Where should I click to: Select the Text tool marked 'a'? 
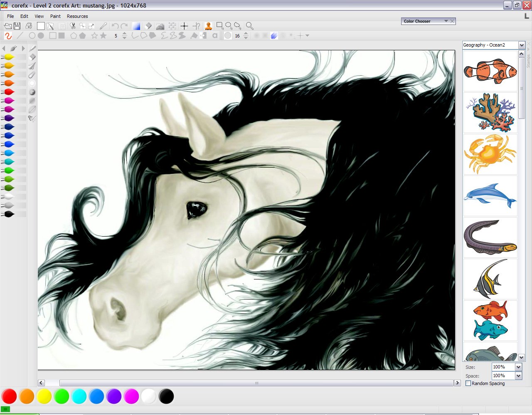(214, 36)
